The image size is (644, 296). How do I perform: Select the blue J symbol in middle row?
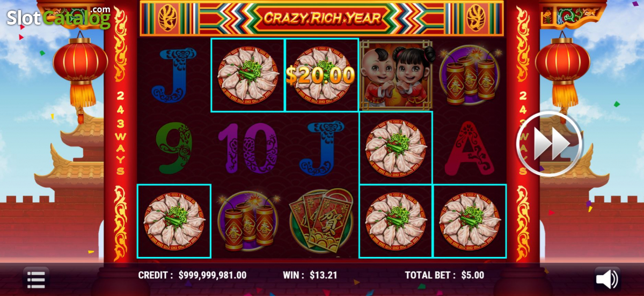[x=321, y=148]
